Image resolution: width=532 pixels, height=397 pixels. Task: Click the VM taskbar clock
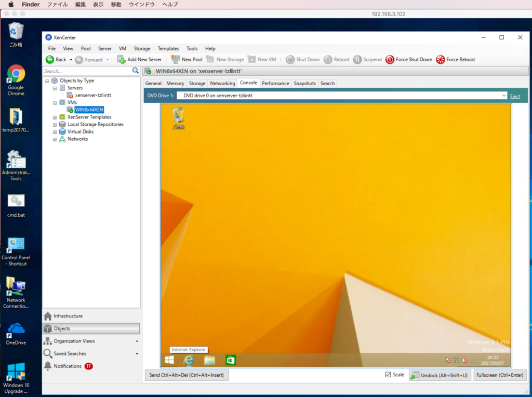click(x=493, y=360)
